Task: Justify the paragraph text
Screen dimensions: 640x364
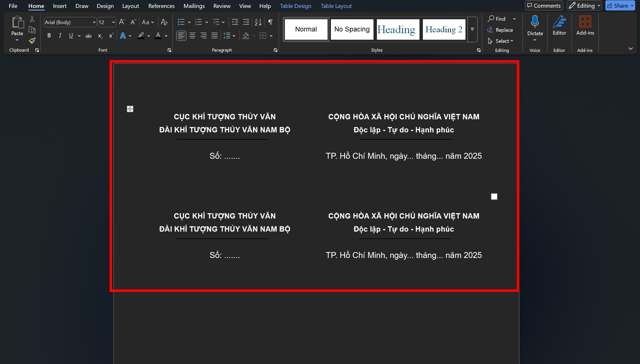Action: tap(214, 35)
